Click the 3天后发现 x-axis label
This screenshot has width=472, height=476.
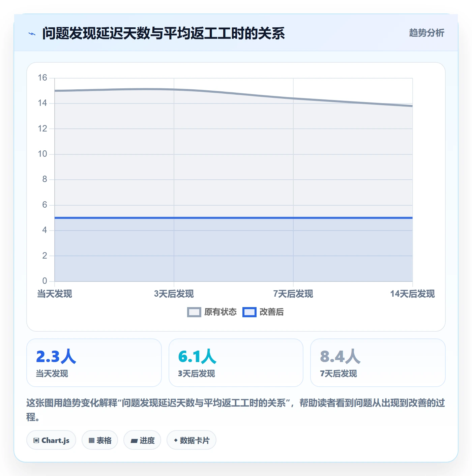[174, 294]
